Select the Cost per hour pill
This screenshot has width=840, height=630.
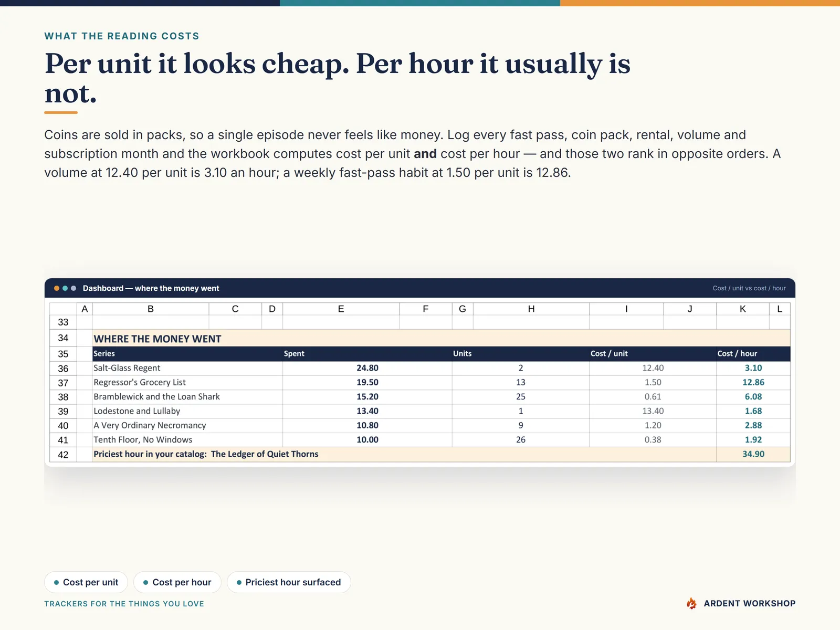[177, 582]
